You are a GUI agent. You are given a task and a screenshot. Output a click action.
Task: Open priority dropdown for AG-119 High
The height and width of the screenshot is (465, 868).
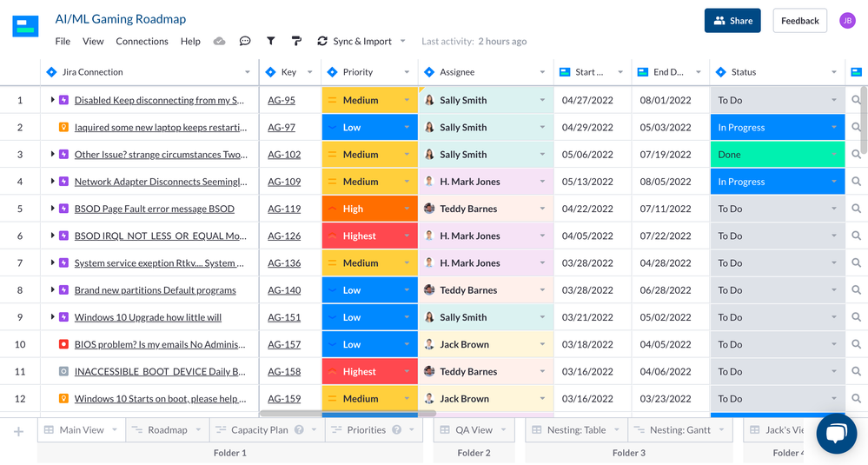407,209
